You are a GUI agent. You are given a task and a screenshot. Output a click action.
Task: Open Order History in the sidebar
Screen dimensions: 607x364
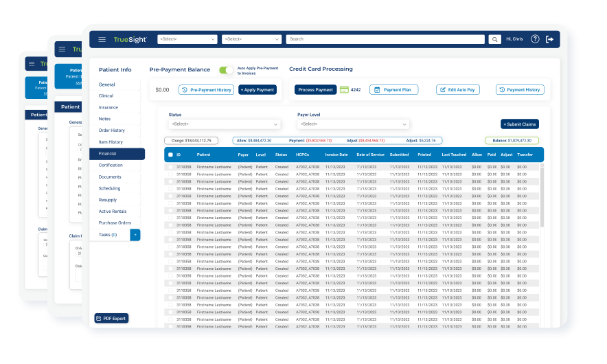112,130
